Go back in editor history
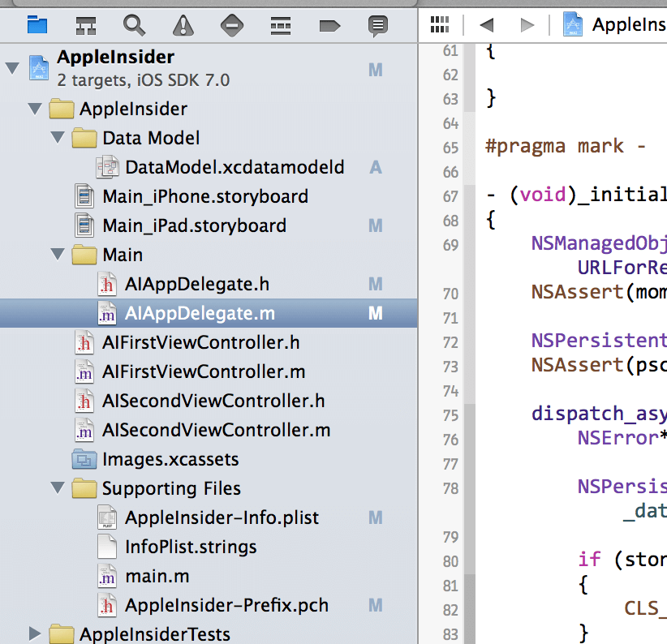The image size is (667, 644). [487, 24]
